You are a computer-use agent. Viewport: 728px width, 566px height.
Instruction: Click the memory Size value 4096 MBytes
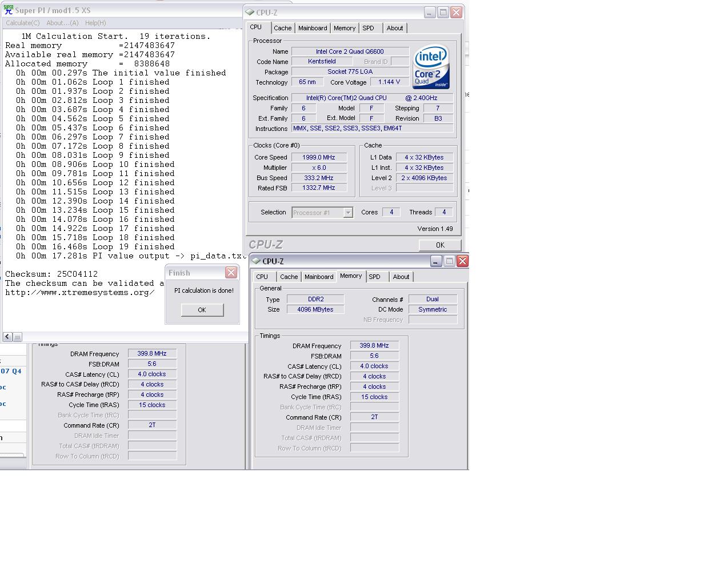315,309
